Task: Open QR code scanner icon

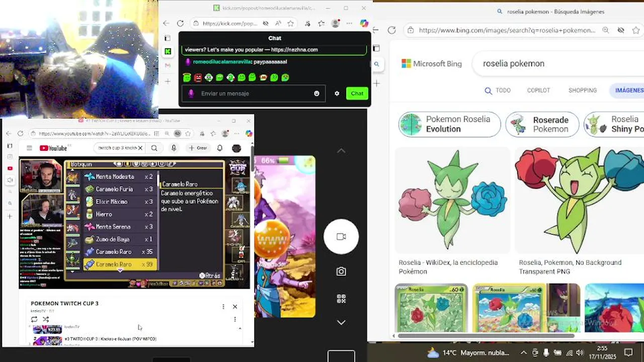Action: click(x=341, y=299)
